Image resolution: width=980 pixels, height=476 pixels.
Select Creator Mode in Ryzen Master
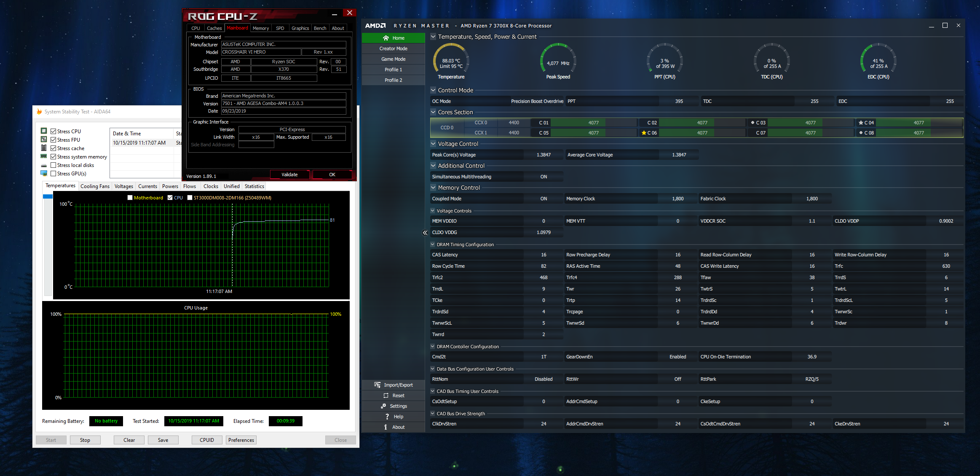click(x=393, y=48)
